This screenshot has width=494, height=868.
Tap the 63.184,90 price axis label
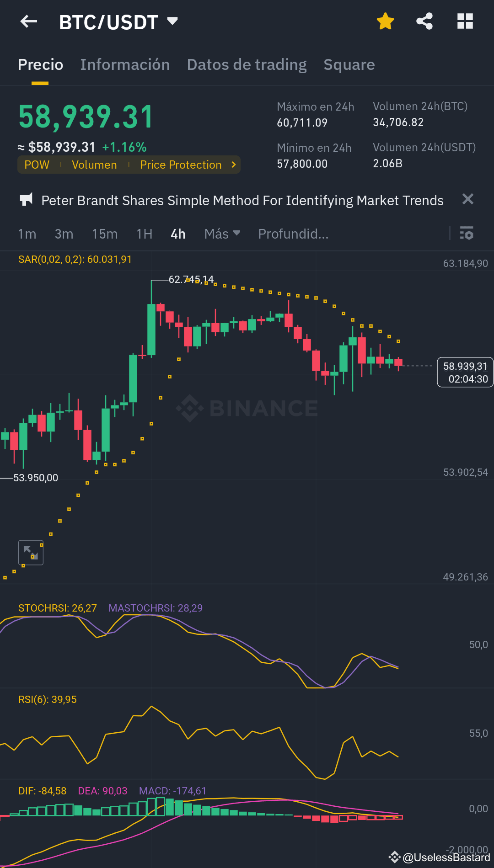[x=465, y=263]
